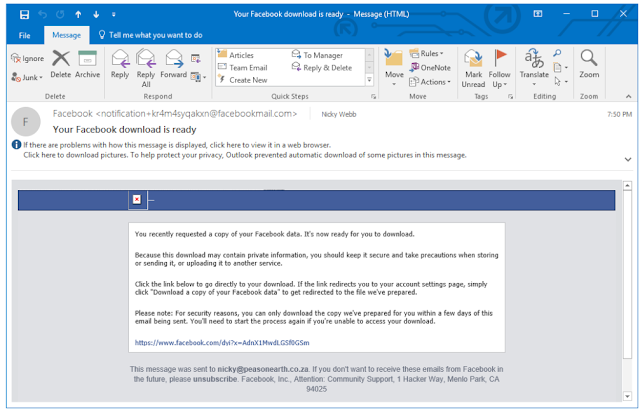Image resolution: width=640 pixels, height=410 pixels.
Task: Ignore this conversation
Action: 27,58
